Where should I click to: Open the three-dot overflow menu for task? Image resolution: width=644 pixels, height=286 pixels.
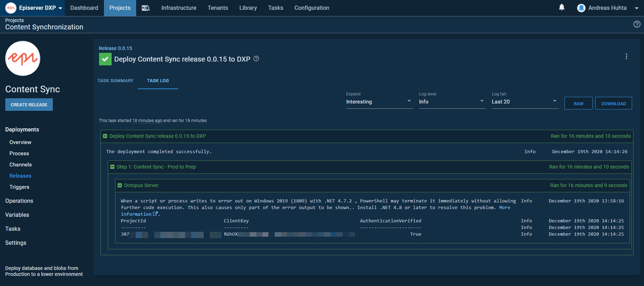click(626, 56)
